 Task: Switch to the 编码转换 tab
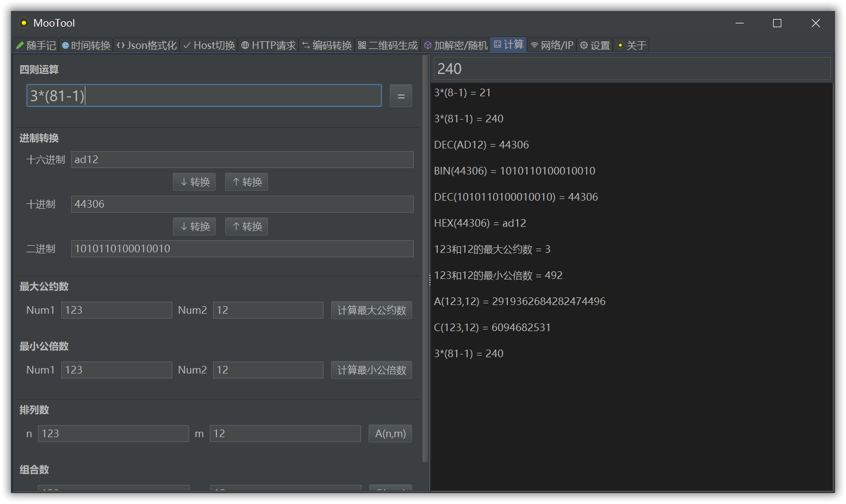pos(327,45)
